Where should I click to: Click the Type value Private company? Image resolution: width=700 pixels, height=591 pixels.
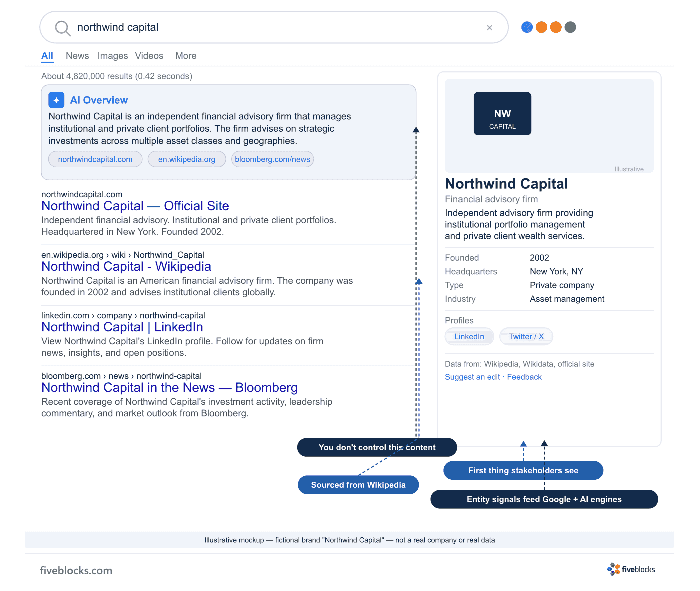(562, 285)
